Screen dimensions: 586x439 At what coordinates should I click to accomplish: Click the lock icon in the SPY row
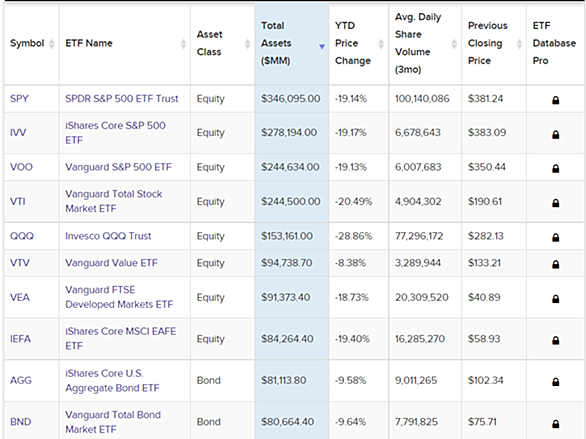point(555,100)
